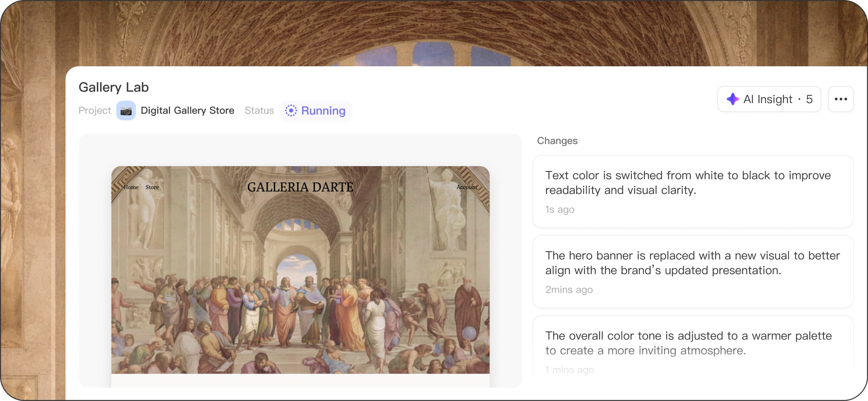This screenshot has width=868, height=401.
Task: Click the '1s ago' timestamp
Action: 560,210
